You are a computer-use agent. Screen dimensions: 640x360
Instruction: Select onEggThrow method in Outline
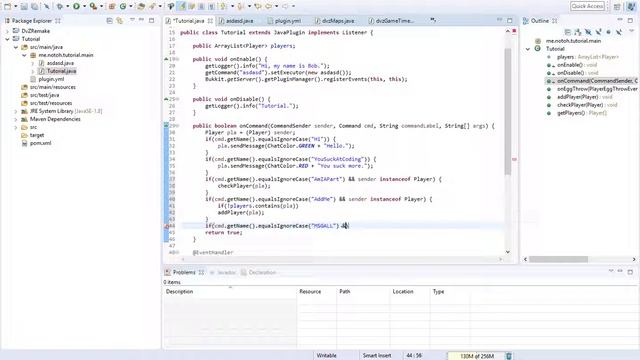pos(597,89)
